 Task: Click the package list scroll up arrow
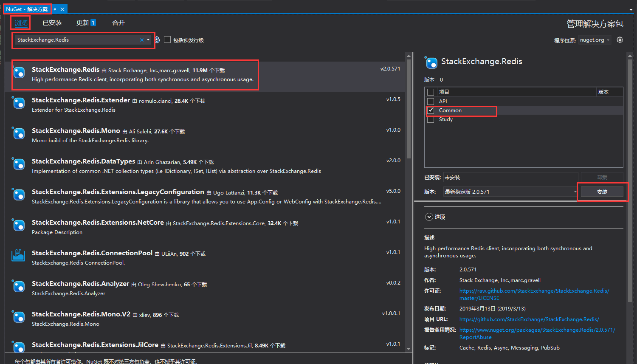pyautogui.click(x=409, y=56)
